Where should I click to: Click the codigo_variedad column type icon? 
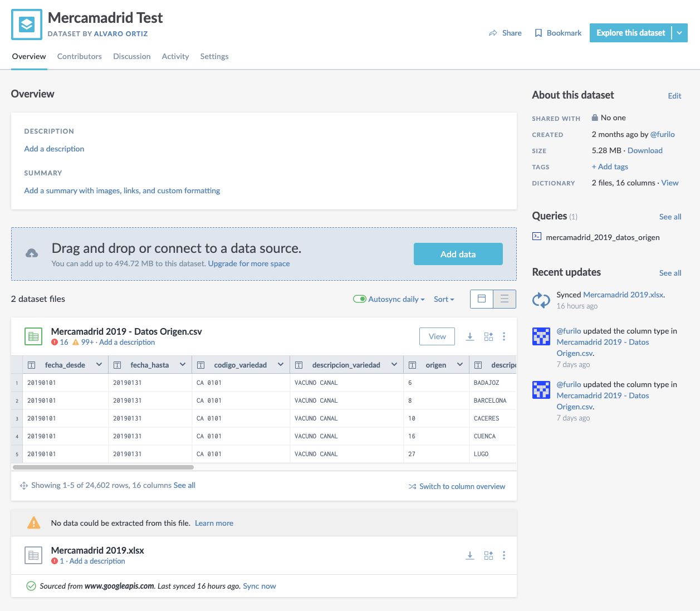tap(201, 365)
